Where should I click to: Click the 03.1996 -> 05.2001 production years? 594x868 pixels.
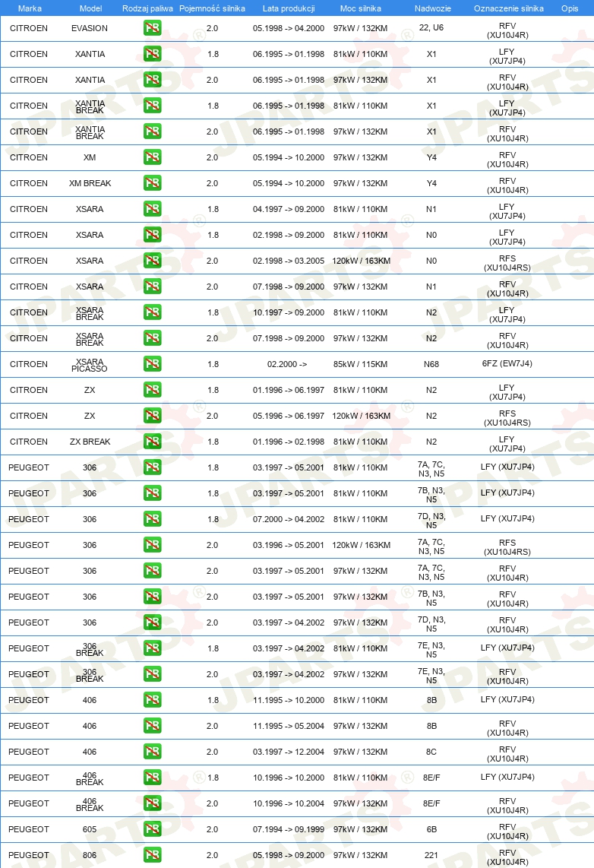click(289, 545)
